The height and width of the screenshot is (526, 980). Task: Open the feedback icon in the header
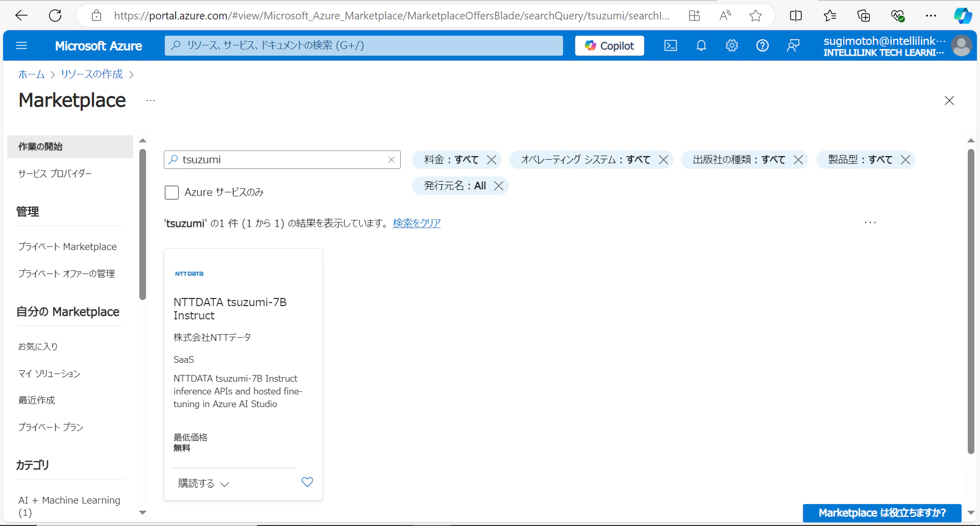pos(793,45)
